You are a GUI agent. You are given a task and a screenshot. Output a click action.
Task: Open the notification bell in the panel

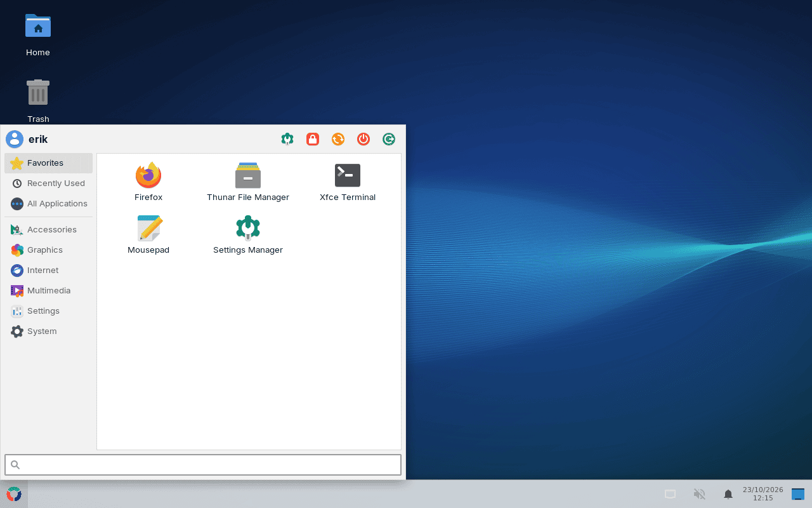pos(728,494)
